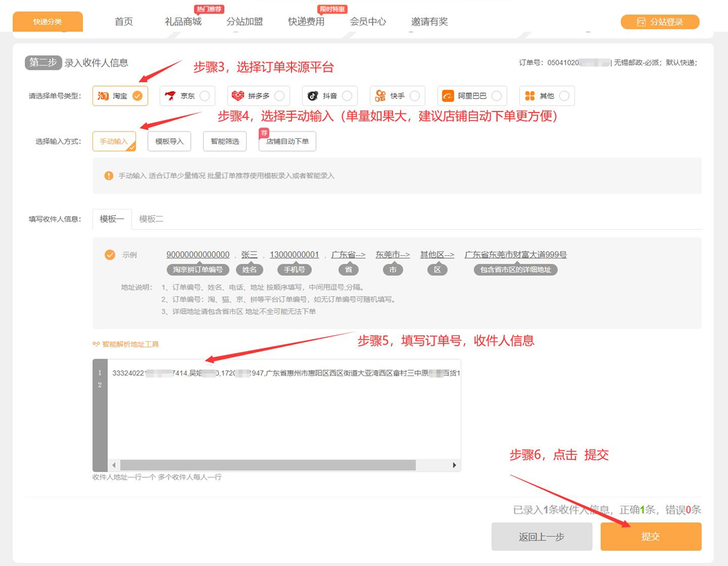Screen dimensions: 728x566
Task: Click the Douyin (抖音) logo icon
Action: pyautogui.click(x=312, y=96)
